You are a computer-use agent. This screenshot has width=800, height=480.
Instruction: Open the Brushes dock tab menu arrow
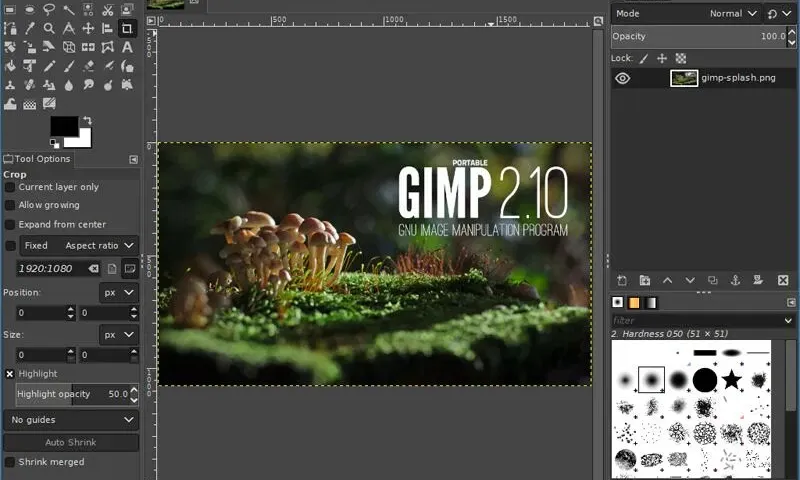tap(791, 302)
